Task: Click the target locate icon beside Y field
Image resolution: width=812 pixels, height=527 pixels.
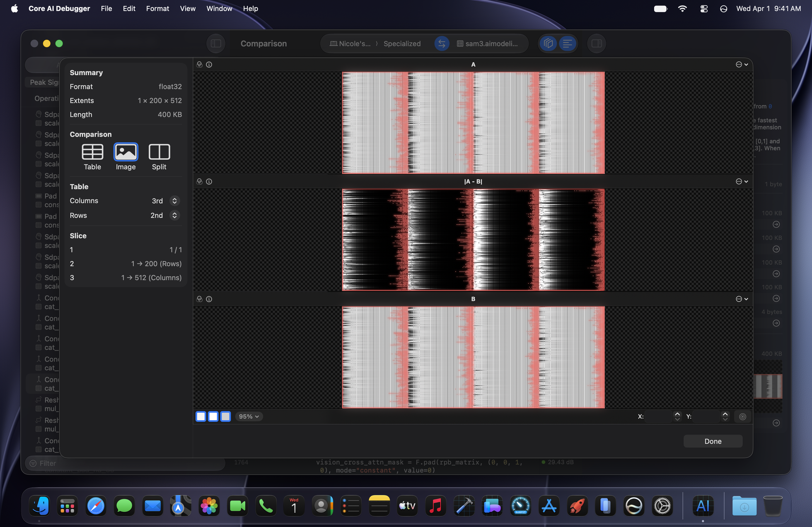Action: (x=742, y=417)
